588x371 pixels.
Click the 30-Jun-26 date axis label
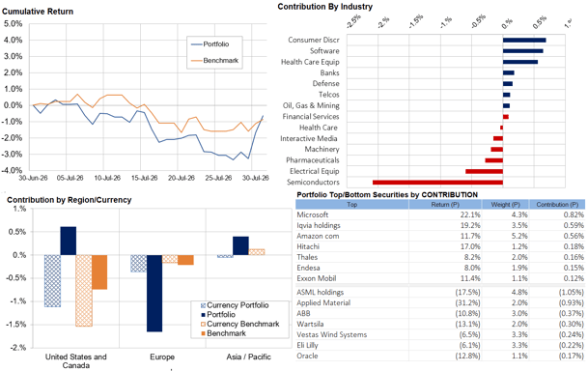tap(34, 178)
